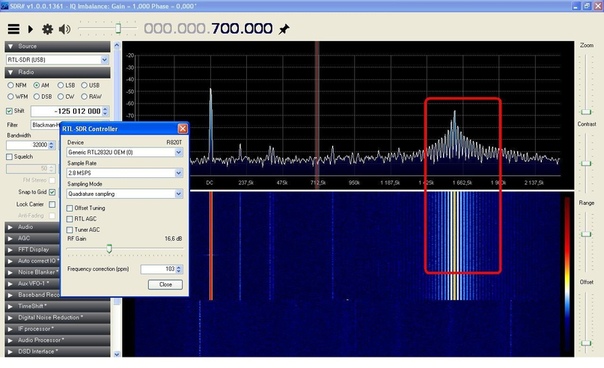Open the Sample Rate dropdown
The width and height of the screenshot is (604, 368).
point(124,173)
